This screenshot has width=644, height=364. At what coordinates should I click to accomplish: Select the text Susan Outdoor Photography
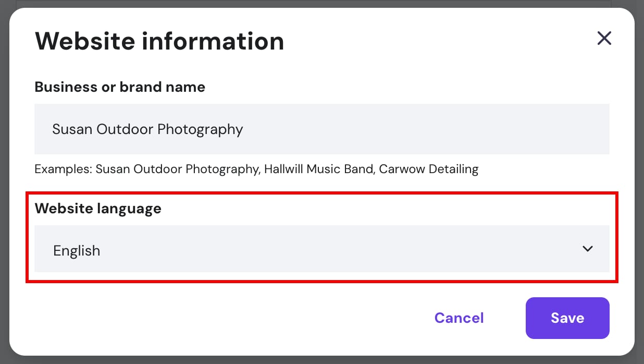point(147,129)
